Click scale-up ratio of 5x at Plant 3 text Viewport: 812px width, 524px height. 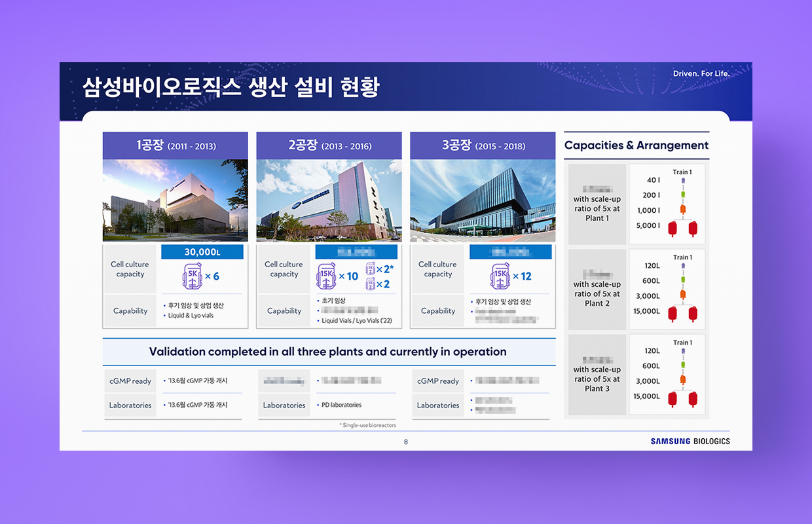point(597,379)
